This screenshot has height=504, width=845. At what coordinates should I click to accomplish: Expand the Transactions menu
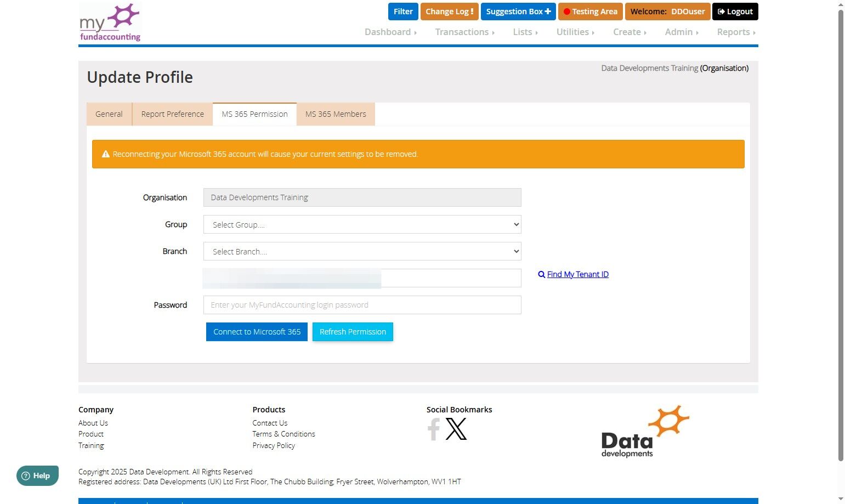coord(465,32)
